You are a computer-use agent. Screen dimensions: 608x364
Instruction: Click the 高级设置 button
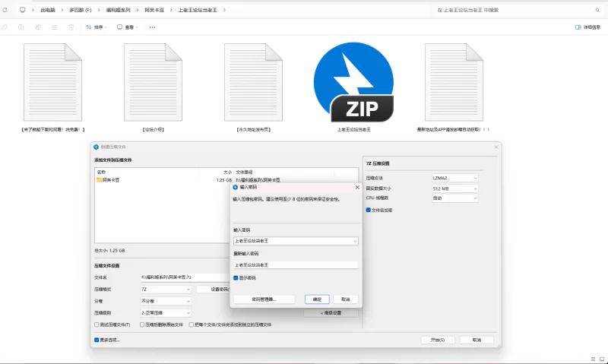coord(331,313)
